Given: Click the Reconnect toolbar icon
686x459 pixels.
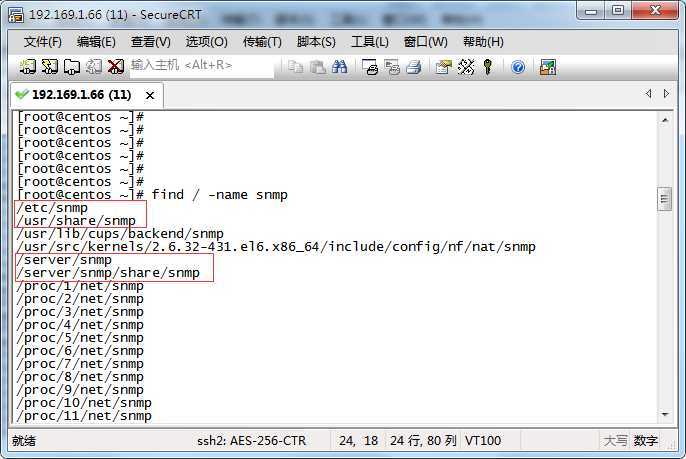Looking at the screenshot, I should pos(94,67).
